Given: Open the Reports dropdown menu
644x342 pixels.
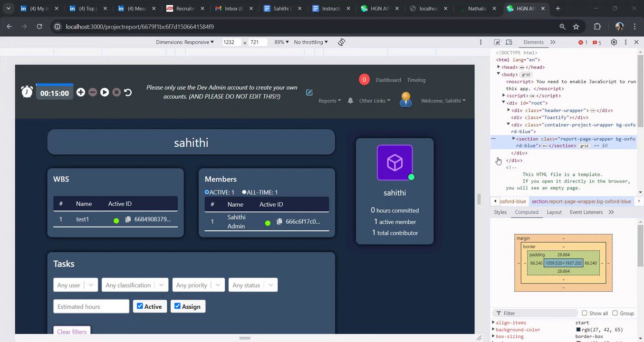Looking at the screenshot, I should pyautogui.click(x=330, y=101).
